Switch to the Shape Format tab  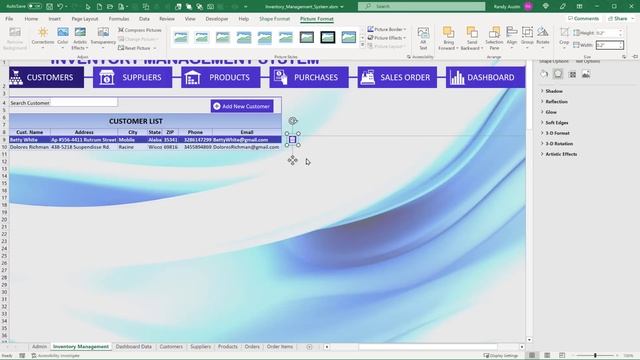pyautogui.click(x=274, y=19)
